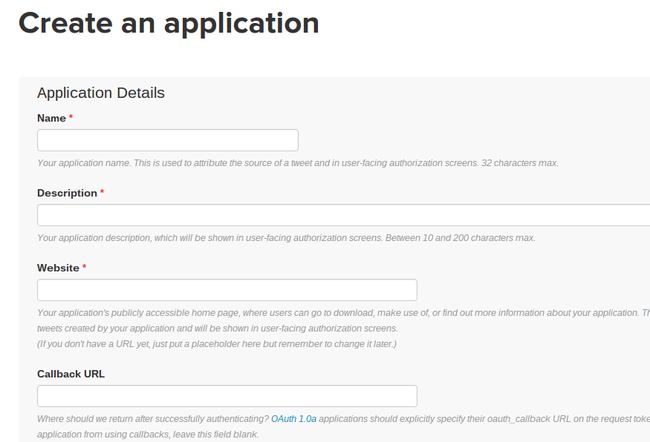This screenshot has height=442, width=650.
Task: Open the OAuth 1.0a link
Action: [x=293, y=419]
